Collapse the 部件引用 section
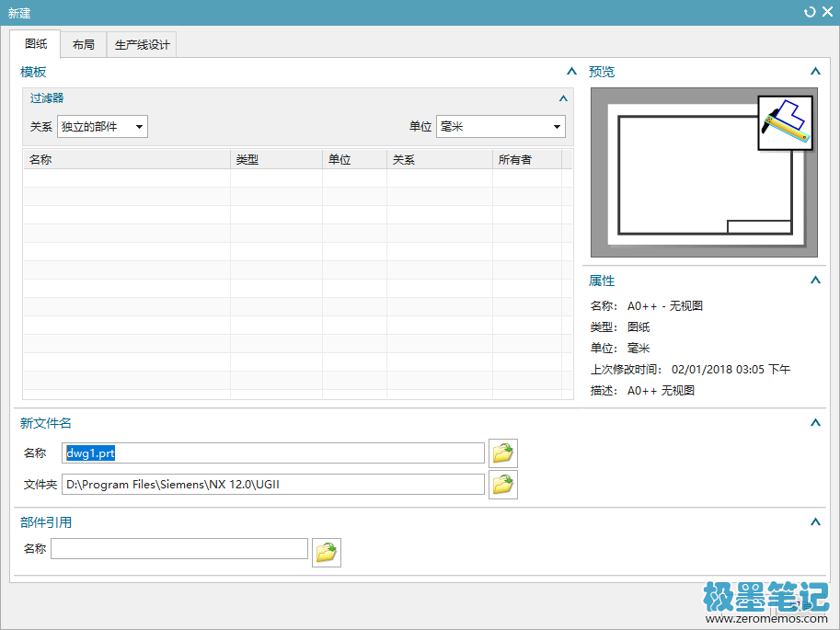 tap(814, 522)
